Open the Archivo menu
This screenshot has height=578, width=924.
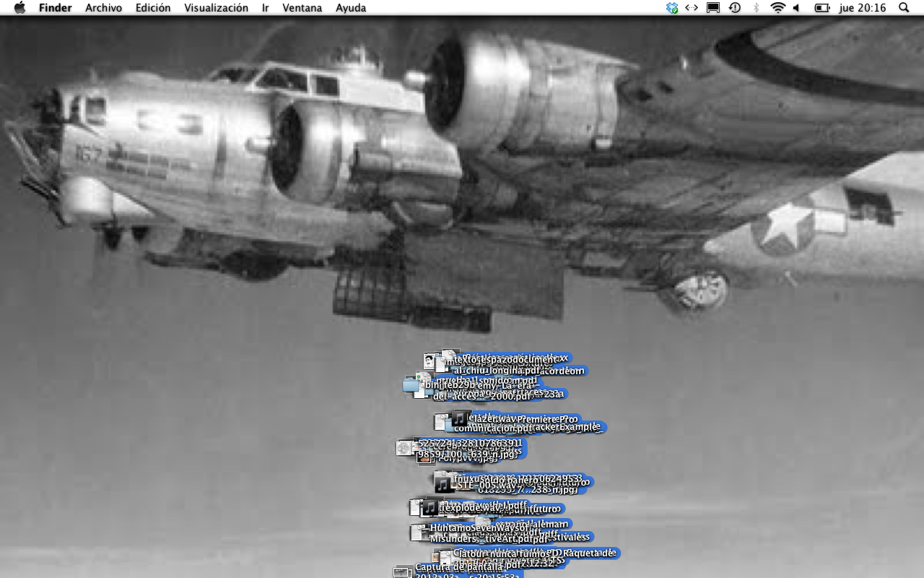[x=103, y=8]
